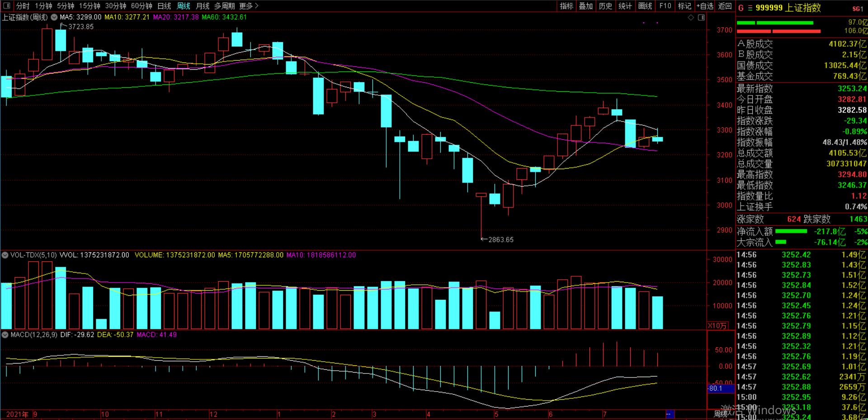Switch to 5分钟 chart period
The height and width of the screenshot is (420, 868).
pyautogui.click(x=66, y=6)
